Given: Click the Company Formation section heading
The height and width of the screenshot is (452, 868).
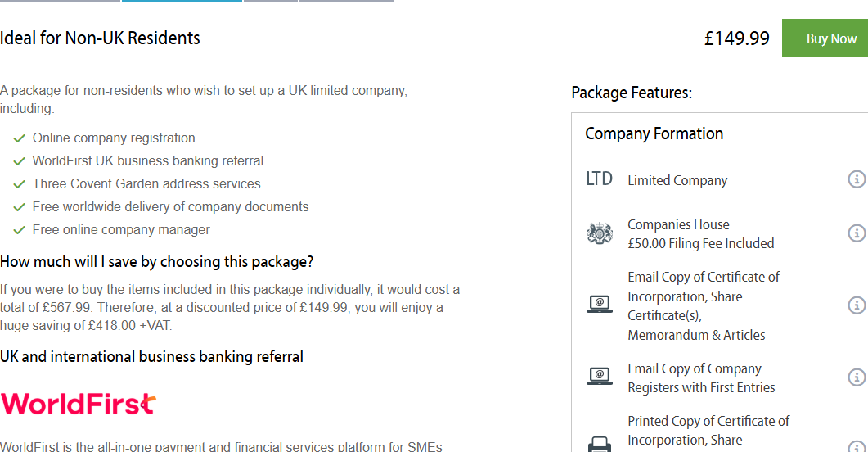Looking at the screenshot, I should [654, 133].
